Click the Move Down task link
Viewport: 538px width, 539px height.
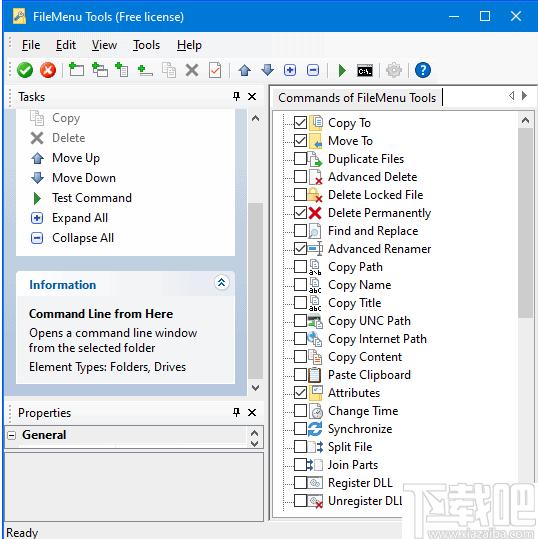[x=84, y=178]
